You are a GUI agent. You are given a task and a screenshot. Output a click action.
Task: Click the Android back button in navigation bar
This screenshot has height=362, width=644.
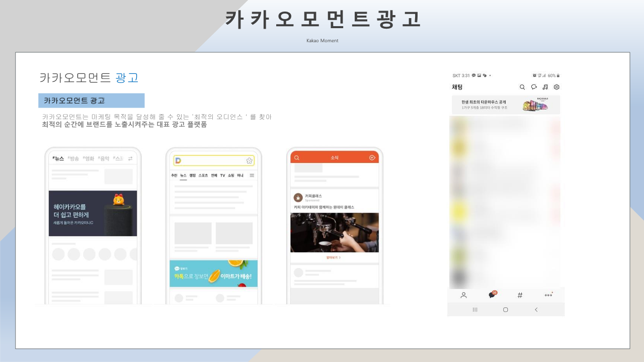536,310
